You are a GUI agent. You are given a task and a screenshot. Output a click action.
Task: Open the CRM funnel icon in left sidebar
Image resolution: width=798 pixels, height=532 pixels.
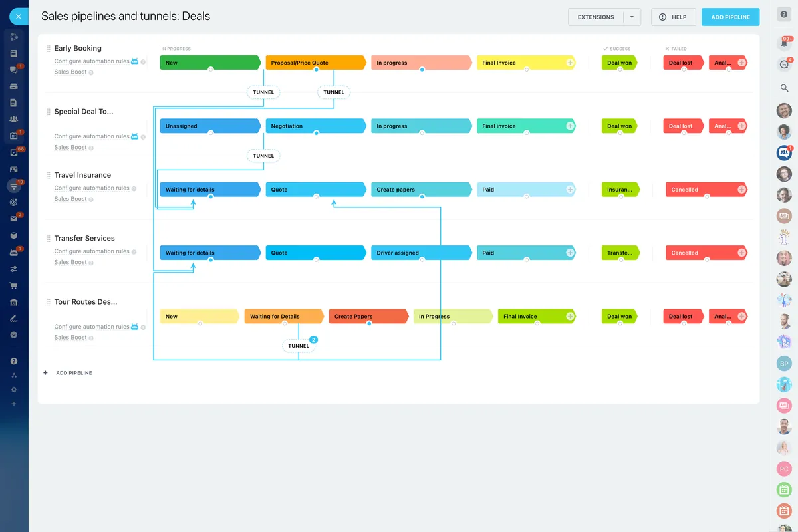(13, 186)
